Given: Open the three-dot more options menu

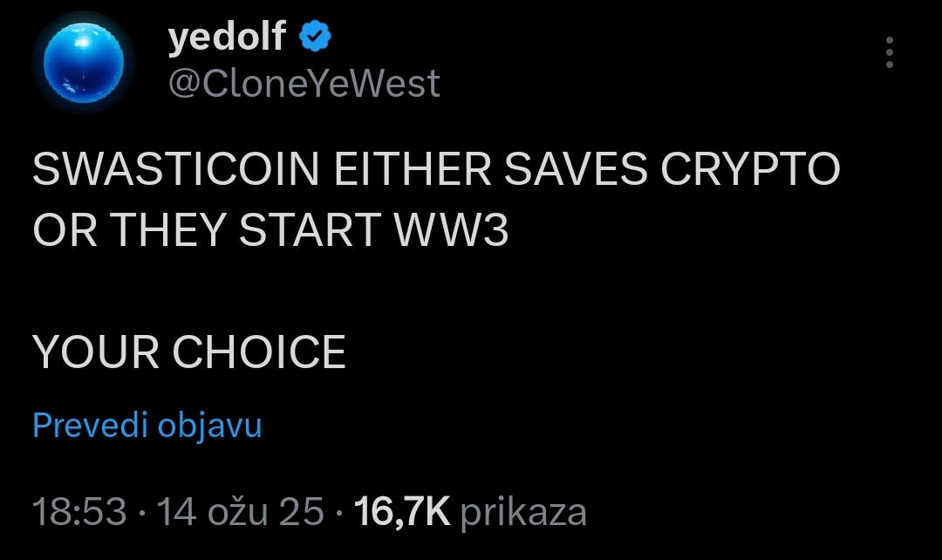Looking at the screenshot, I should coord(889,53).
